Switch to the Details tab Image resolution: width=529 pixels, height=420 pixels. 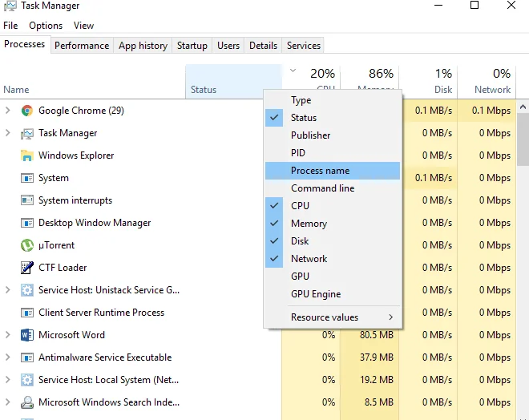(x=263, y=46)
